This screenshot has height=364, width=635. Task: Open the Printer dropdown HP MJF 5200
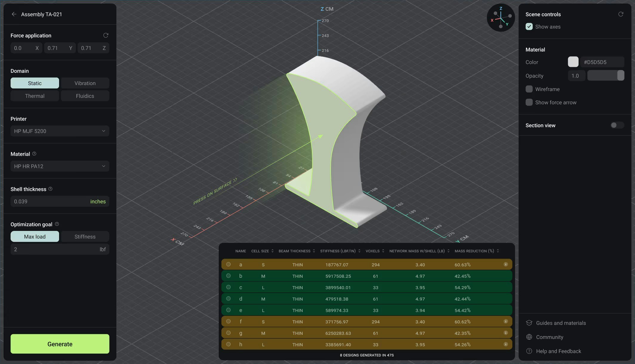coord(60,131)
